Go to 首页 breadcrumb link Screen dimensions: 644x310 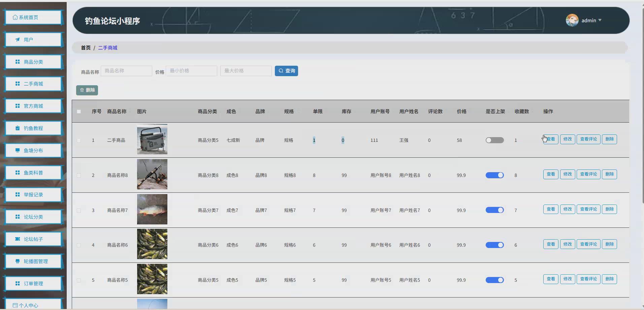pyautogui.click(x=86, y=48)
